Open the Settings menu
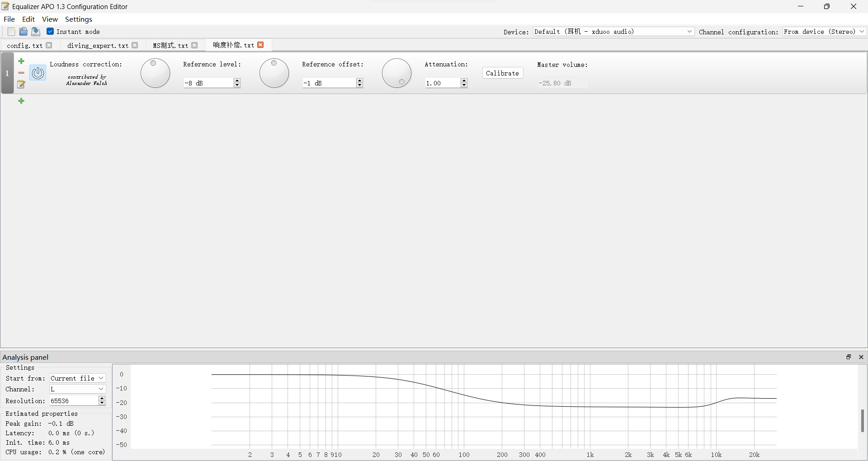The image size is (868, 461). [x=79, y=19]
